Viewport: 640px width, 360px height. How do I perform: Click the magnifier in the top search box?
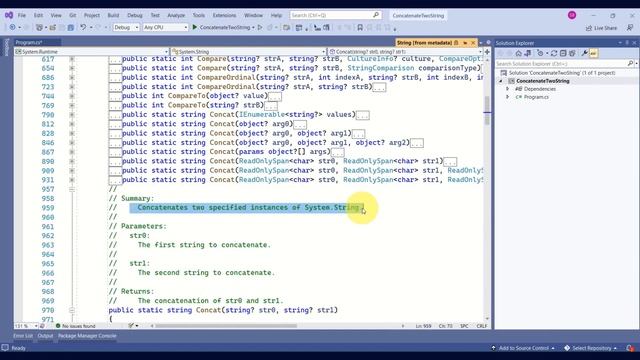[x=376, y=15]
